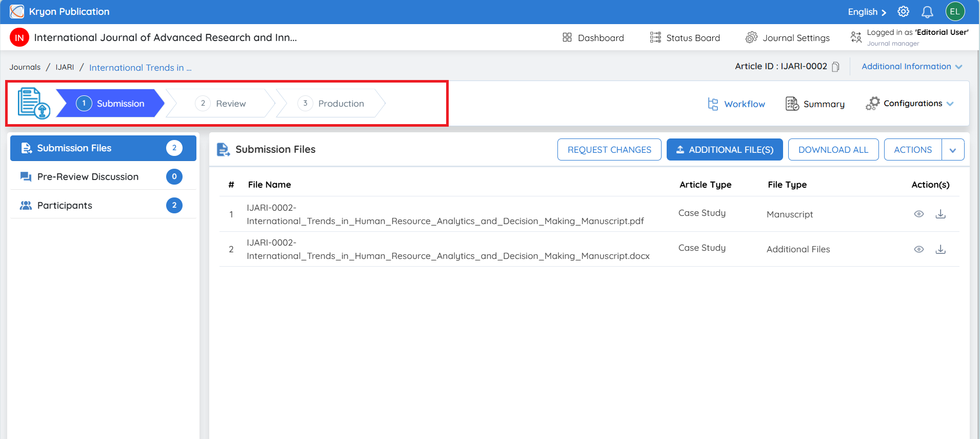Go to IJARI breadcrumb
980x439 pixels.
click(x=65, y=67)
